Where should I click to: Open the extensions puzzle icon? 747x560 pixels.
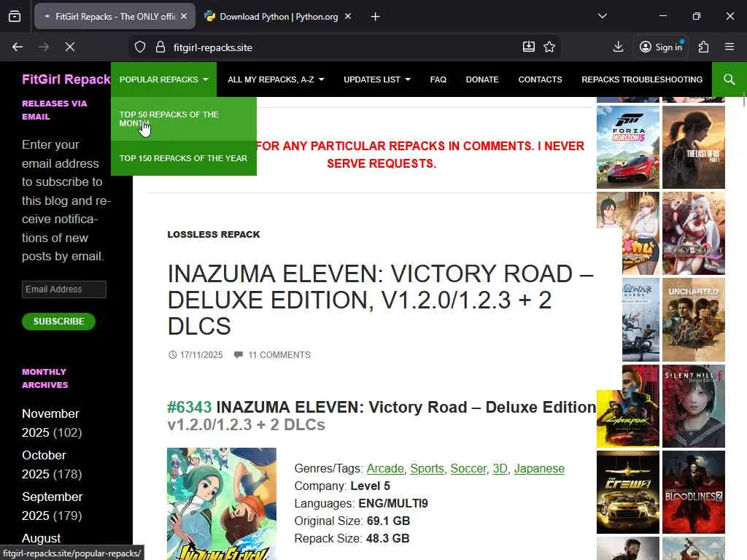(x=703, y=47)
